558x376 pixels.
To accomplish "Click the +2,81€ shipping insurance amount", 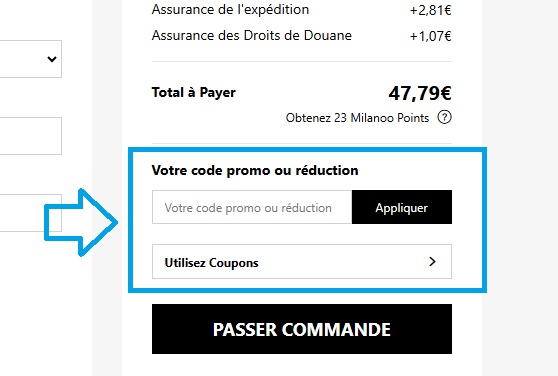I will click(431, 10).
